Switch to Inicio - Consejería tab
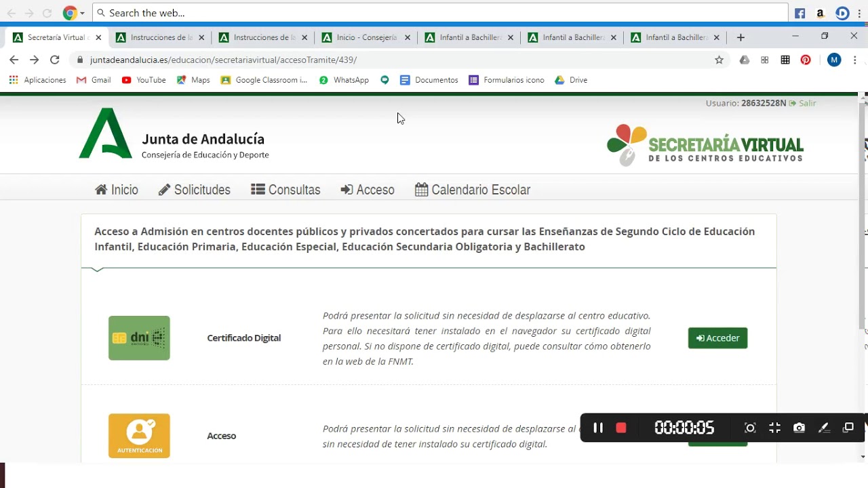This screenshot has width=868, height=488. [366, 37]
